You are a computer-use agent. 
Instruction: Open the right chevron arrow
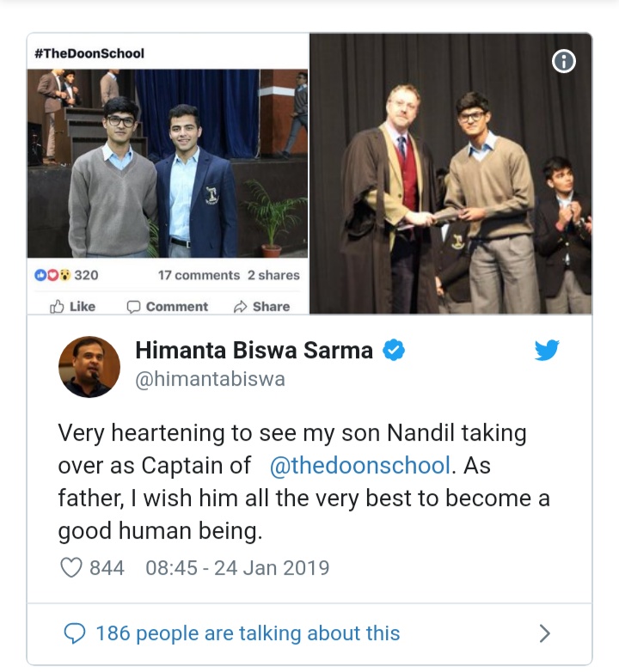pyautogui.click(x=544, y=633)
